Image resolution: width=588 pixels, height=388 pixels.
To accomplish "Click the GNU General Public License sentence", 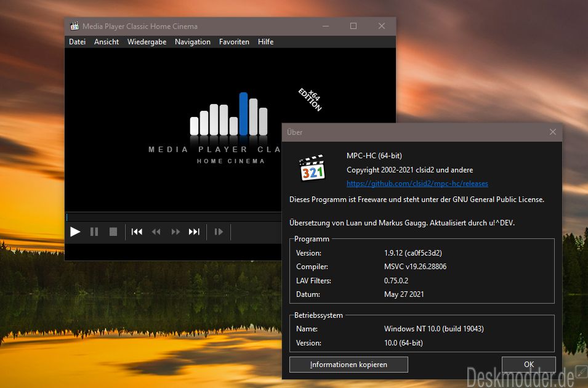I will click(x=417, y=200).
